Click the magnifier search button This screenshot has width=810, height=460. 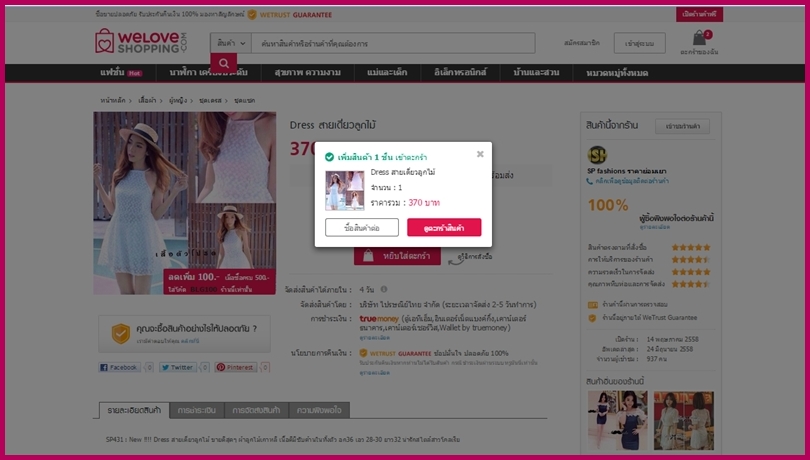point(224,63)
